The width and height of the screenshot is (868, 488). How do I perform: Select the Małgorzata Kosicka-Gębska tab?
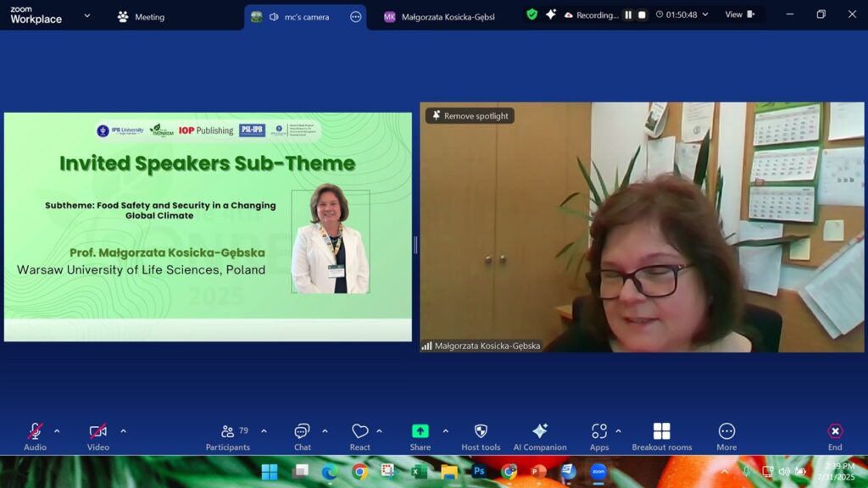point(439,17)
